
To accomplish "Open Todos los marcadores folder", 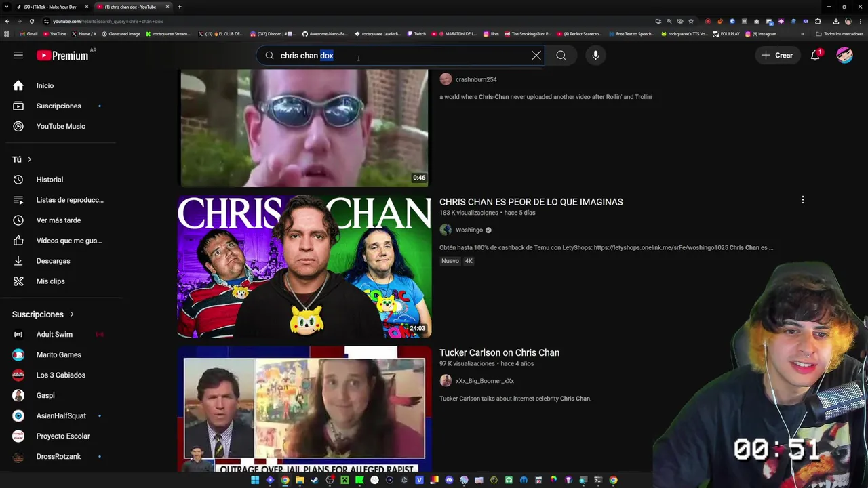I will click(840, 34).
